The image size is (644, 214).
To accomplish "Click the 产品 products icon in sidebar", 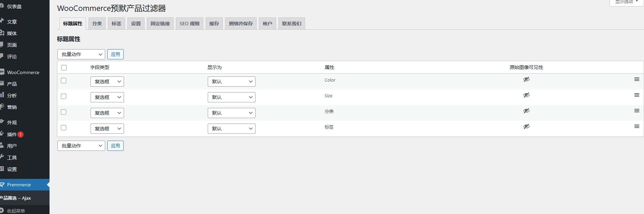I will [x=2, y=83].
